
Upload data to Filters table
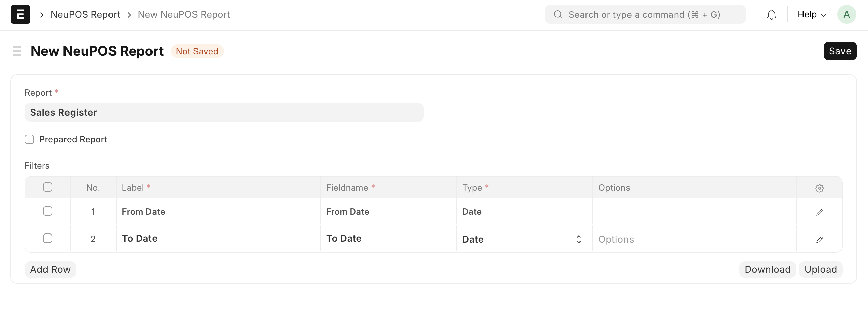[x=821, y=270]
